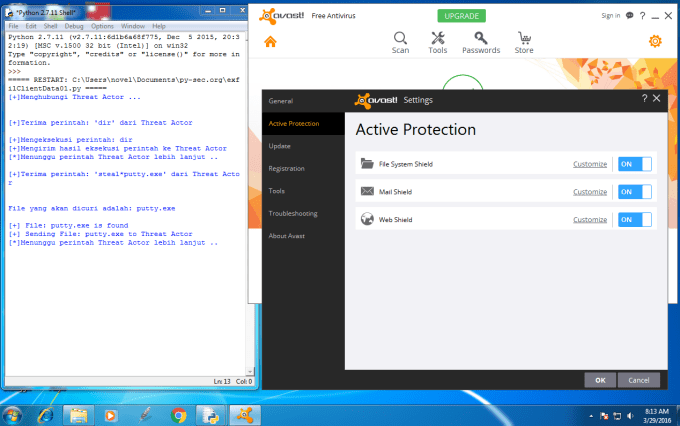
Task: Open the taskbar clock and date
Action: [657, 416]
